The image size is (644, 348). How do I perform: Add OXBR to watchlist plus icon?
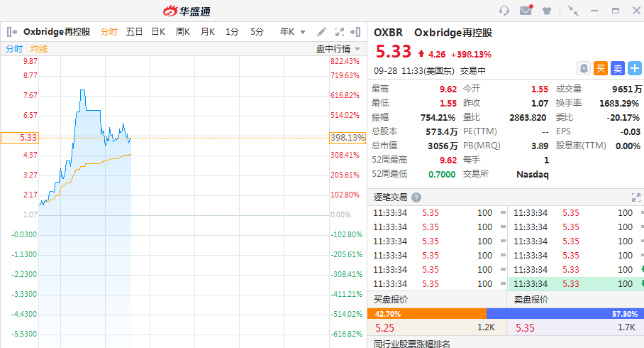coord(635,68)
